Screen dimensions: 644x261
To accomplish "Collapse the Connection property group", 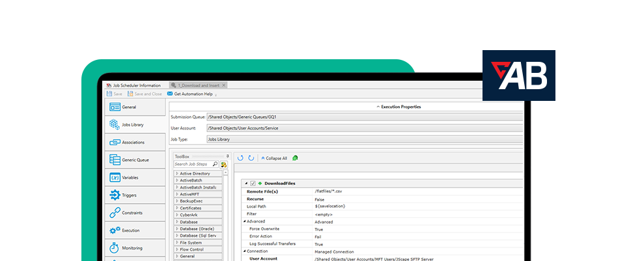I will coord(245,251).
